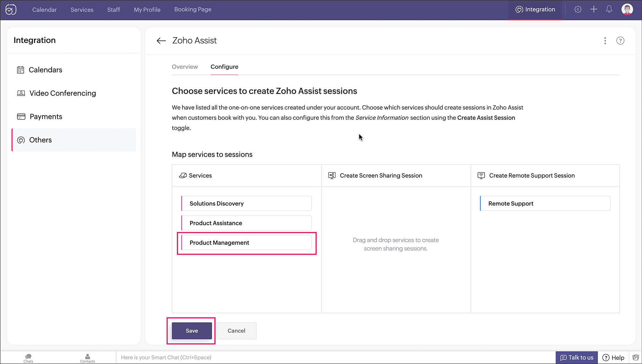
Task: Click the Calendars calendar icon
Action: 21,70
